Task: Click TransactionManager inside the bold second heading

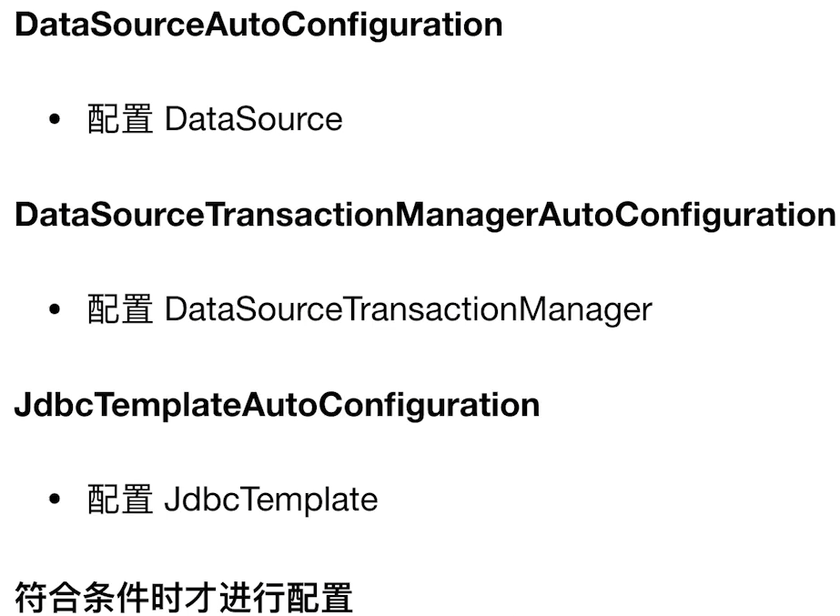Action: coord(371,216)
